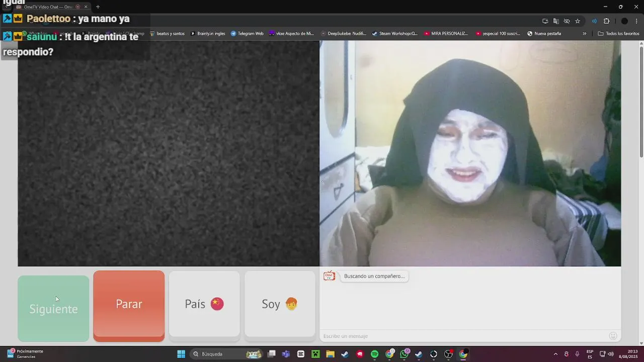Screen dimensions: 644x362
Task: Open the 'vlxxe Aspecto de Mi...' bookmark
Action: click(291, 34)
